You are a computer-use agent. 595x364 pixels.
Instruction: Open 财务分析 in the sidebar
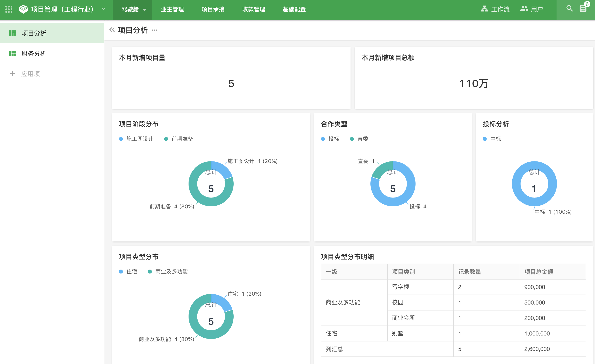tap(34, 53)
